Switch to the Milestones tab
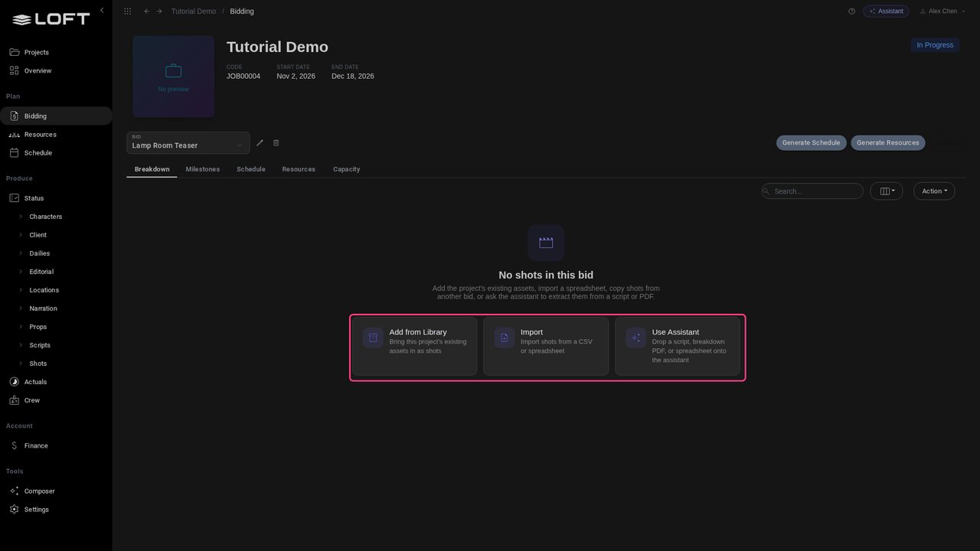This screenshot has height=551, width=980. coord(203,169)
